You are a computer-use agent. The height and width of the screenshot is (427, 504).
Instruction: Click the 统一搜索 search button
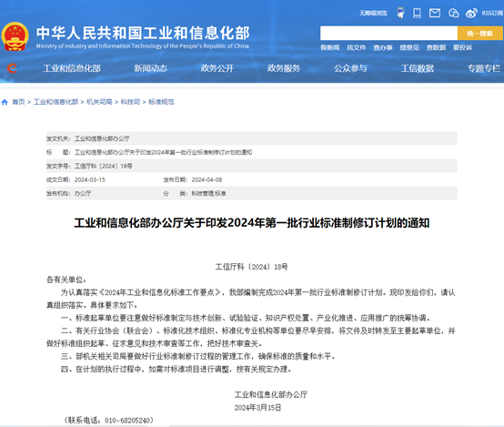pos(480,33)
